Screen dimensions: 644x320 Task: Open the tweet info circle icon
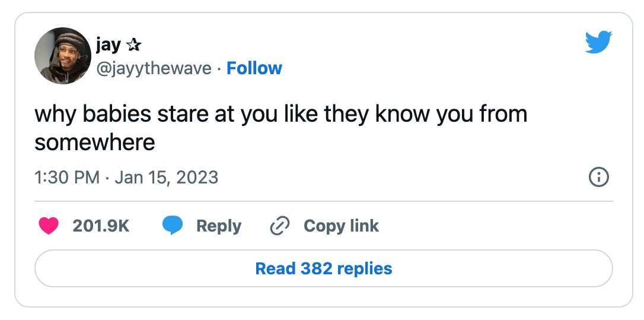point(599,178)
